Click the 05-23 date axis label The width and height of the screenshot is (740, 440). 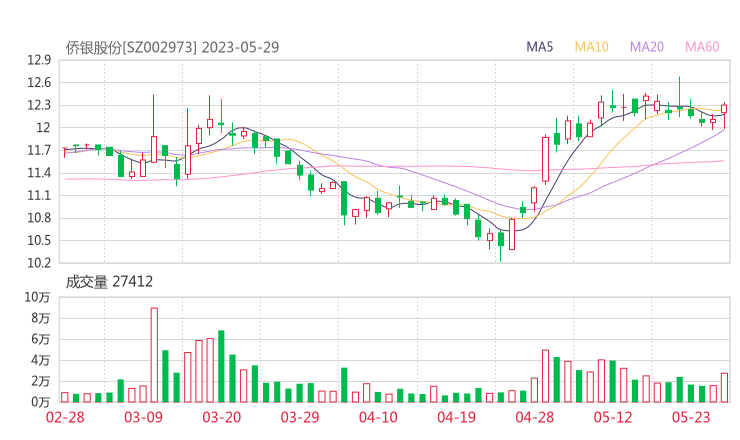(x=691, y=417)
